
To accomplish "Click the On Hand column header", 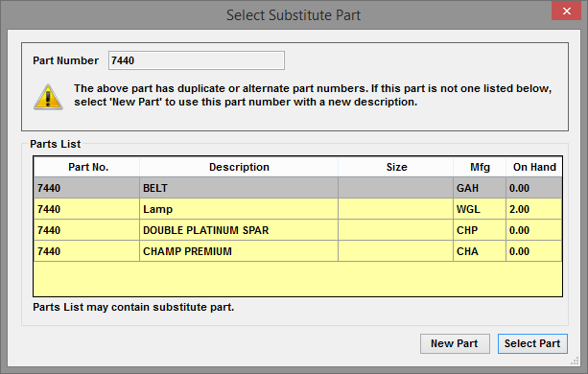I will [x=534, y=167].
